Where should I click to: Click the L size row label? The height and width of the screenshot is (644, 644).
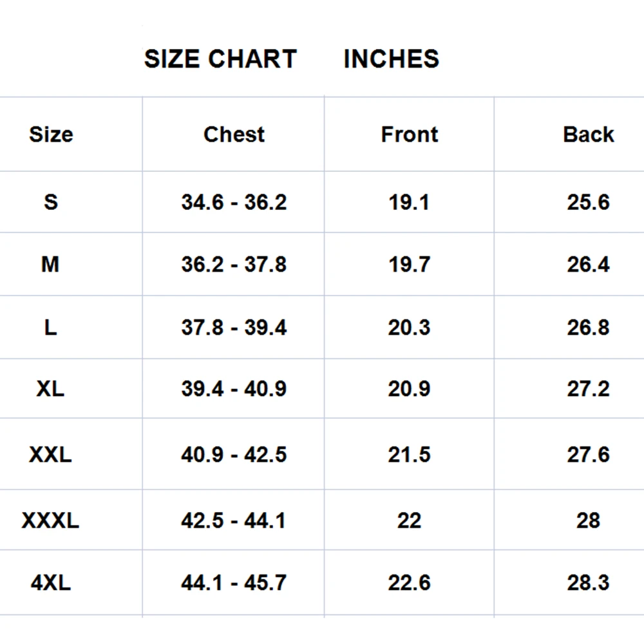pos(50,327)
